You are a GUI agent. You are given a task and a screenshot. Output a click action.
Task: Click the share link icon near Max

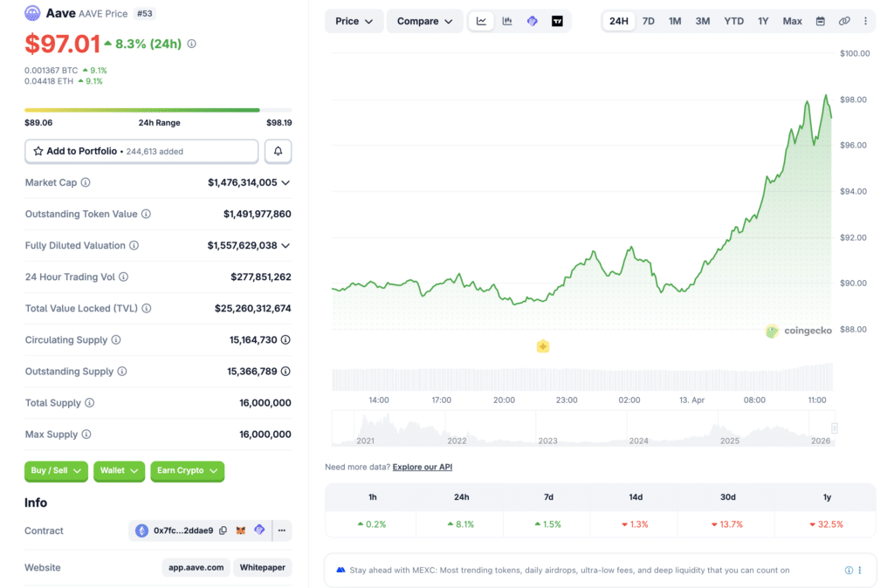point(843,20)
